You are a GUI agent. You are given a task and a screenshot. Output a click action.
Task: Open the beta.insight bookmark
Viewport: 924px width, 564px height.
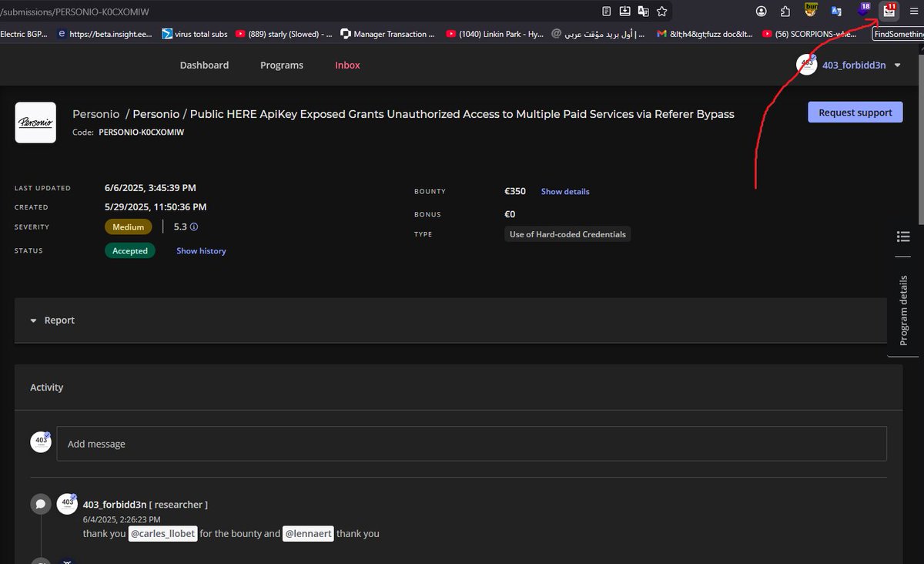106,34
